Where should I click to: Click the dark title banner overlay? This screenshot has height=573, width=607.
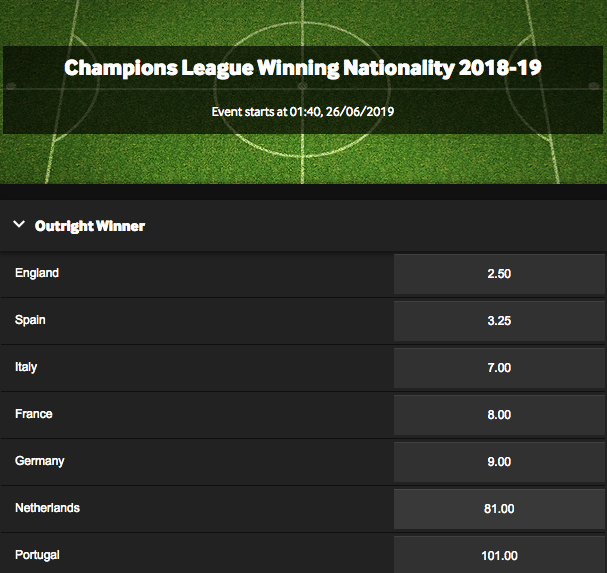(303, 90)
